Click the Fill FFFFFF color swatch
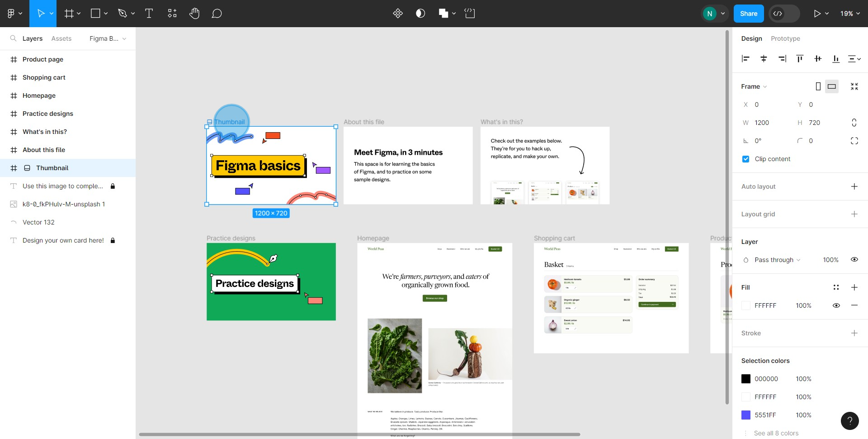Screen dimensions: 868x439 point(746,305)
